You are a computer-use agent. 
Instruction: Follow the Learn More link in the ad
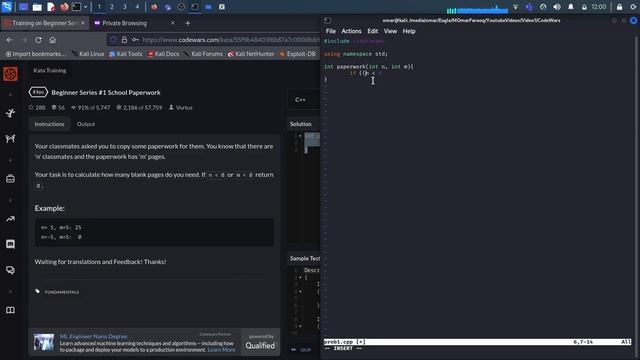pyautogui.click(x=221, y=350)
